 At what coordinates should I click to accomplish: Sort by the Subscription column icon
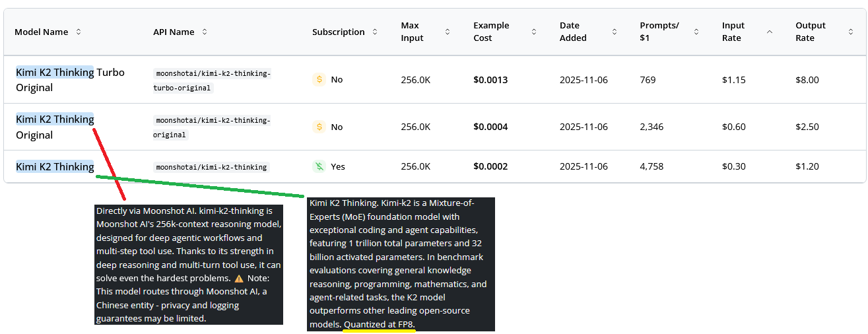[375, 32]
